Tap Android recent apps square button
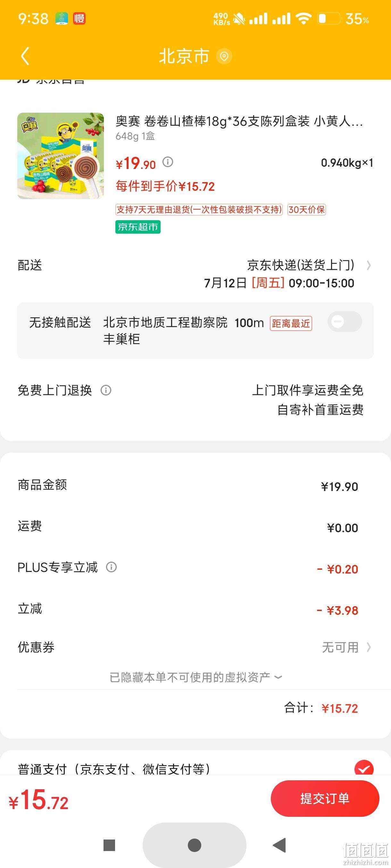Viewport: 391px width, 868px height. 109,845
